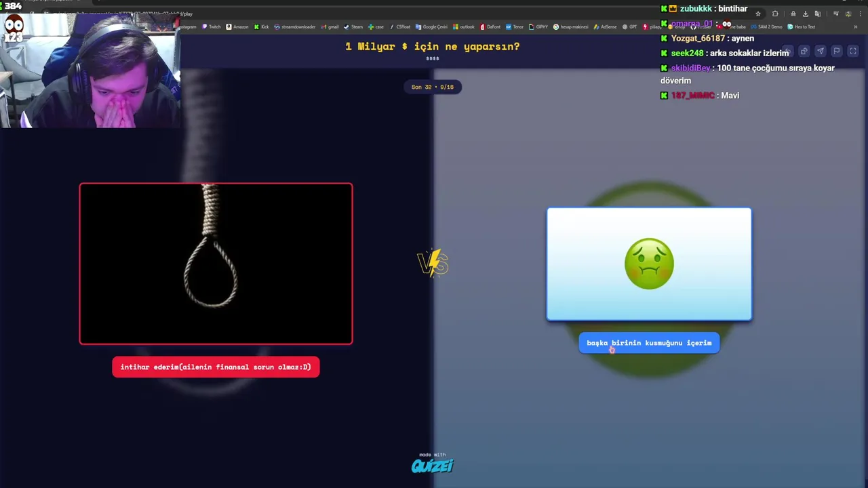Open the case bookmark
This screenshot has width=868, height=488.
click(x=376, y=27)
